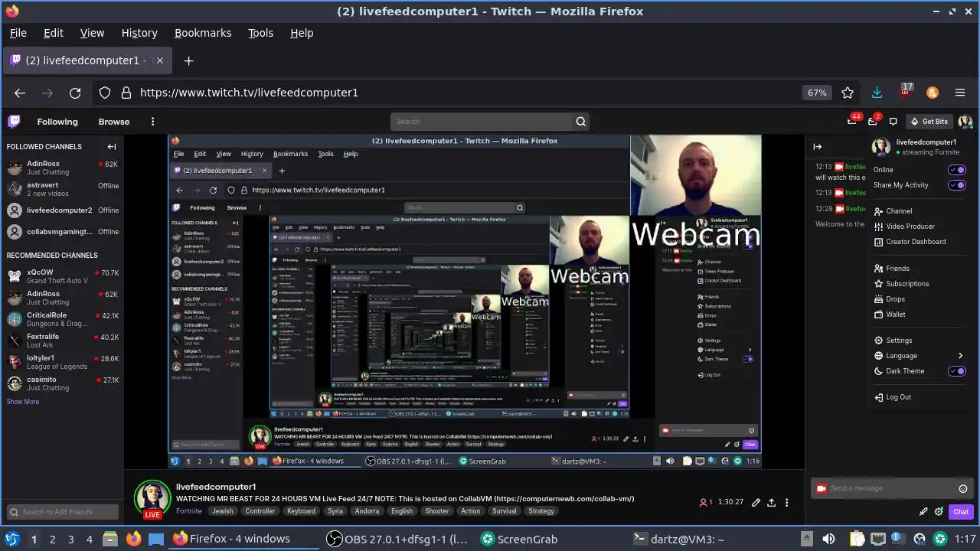Open the xQcOW recommended channel
The width and height of the screenshot is (980, 551).
click(61, 276)
